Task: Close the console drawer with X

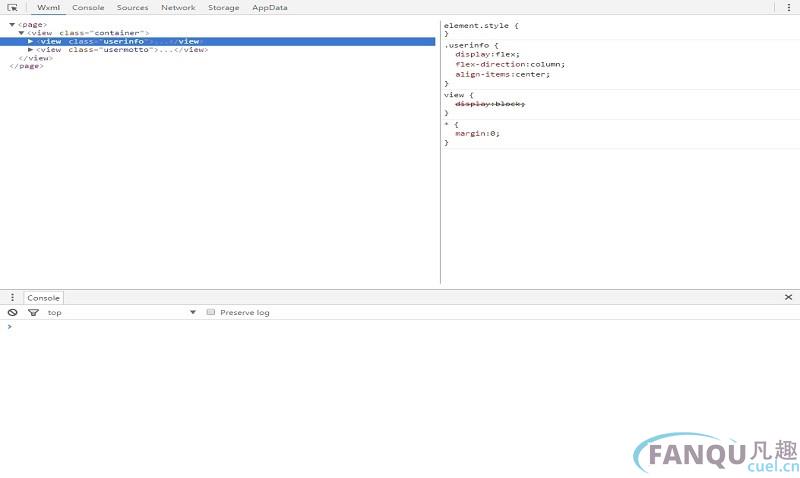Action: (788, 297)
